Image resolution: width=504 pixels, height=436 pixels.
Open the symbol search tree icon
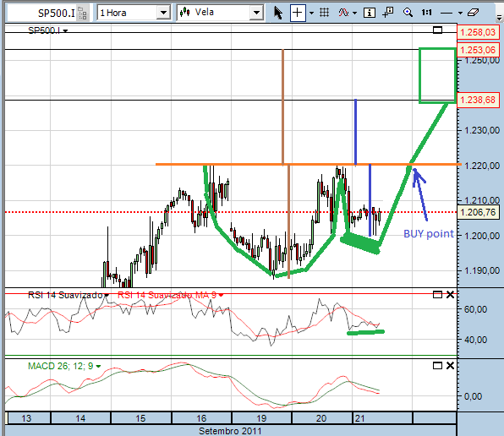tap(83, 14)
